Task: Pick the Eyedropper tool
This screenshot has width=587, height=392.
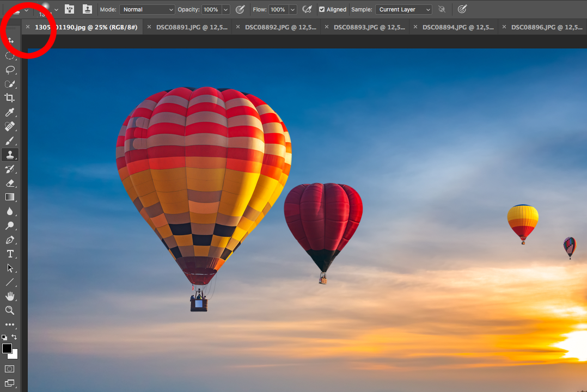Action: pos(10,112)
